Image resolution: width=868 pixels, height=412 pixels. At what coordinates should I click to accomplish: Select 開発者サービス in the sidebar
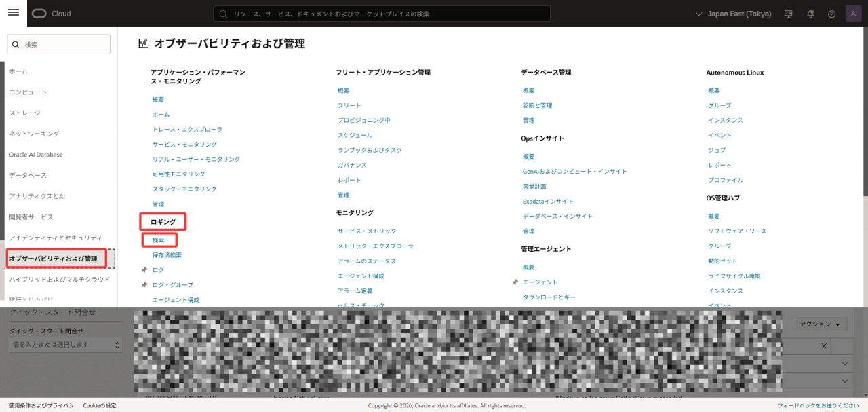tap(31, 217)
